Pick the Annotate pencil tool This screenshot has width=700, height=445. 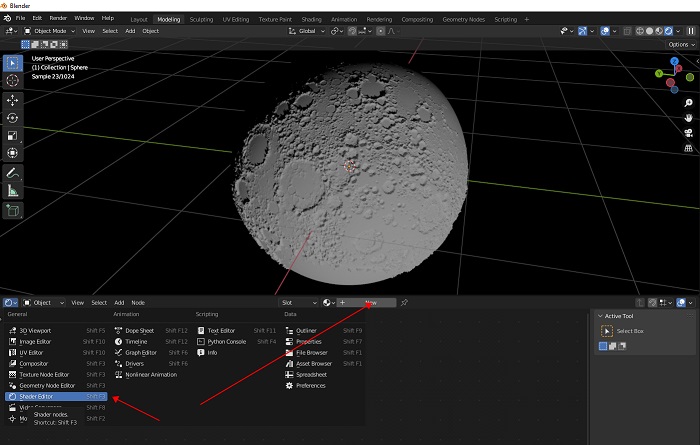[x=12, y=172]
